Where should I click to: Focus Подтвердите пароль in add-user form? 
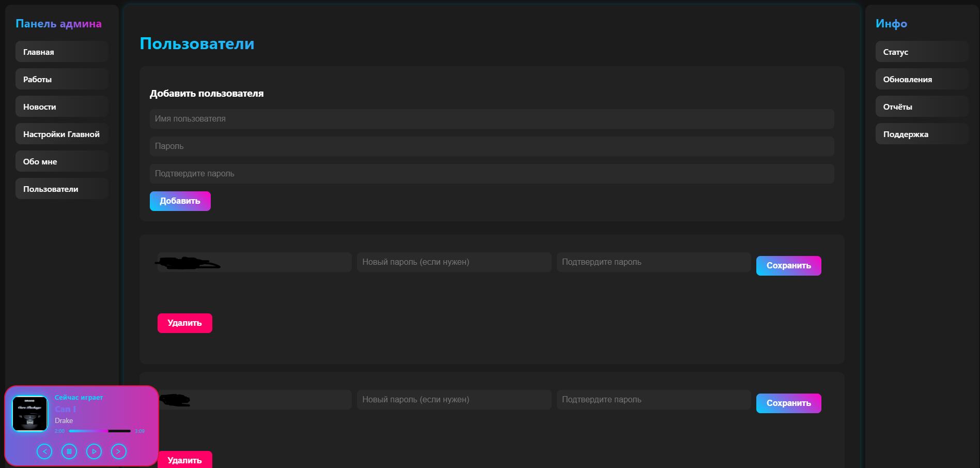coord(492,174)
